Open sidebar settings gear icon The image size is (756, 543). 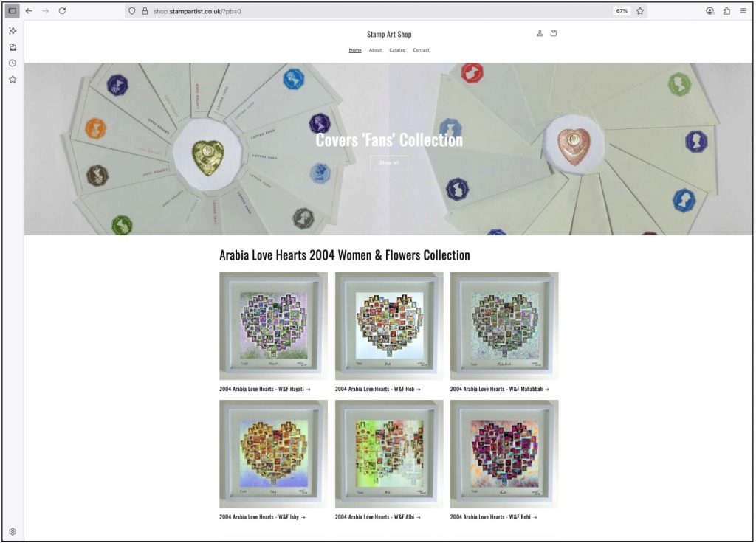pyautogui.click(x=13, y=531)
